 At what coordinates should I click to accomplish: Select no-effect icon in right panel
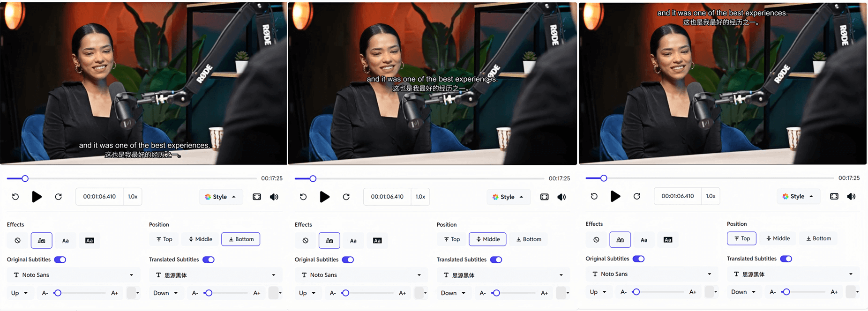coord(596,239)
